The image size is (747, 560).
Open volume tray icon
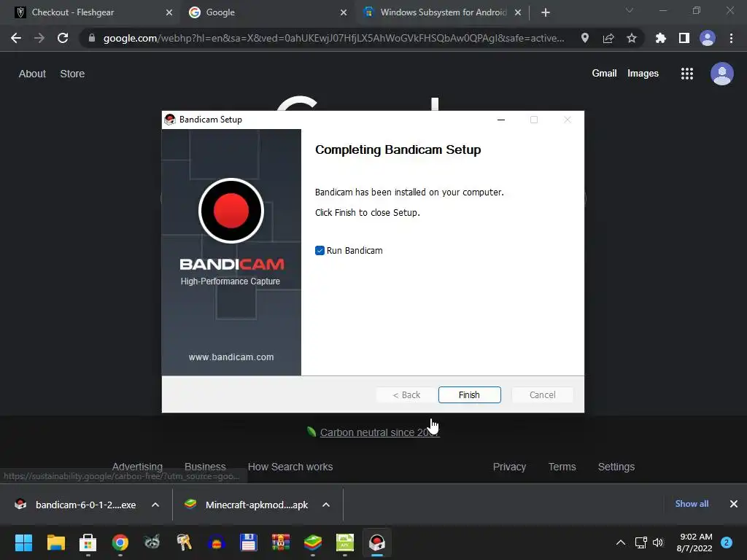pyautogui.click(x=658, y=542)
